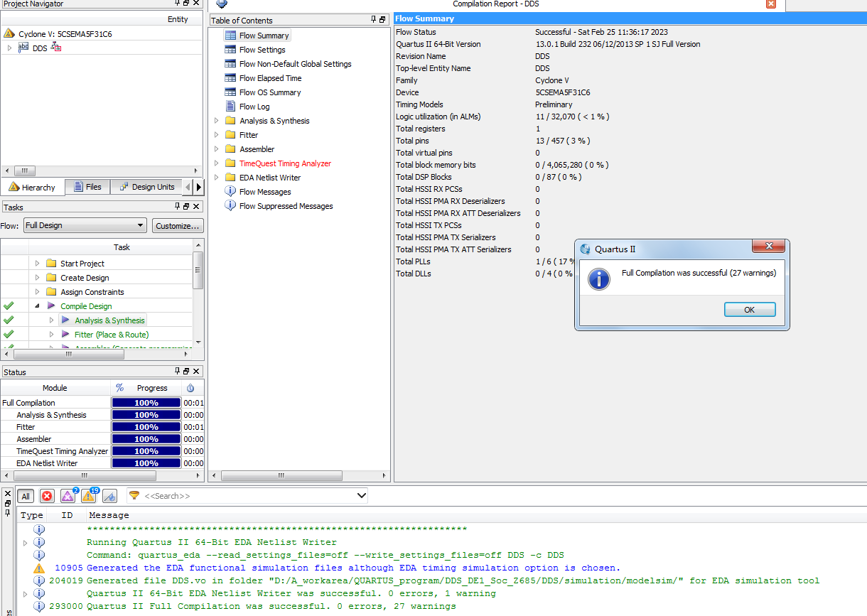Expand the Assembler report folder
This screenshot has width=867, height=616.
217,149
